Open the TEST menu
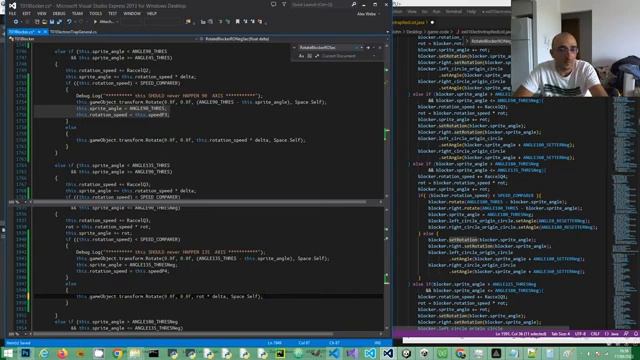 tap(113, 13)
